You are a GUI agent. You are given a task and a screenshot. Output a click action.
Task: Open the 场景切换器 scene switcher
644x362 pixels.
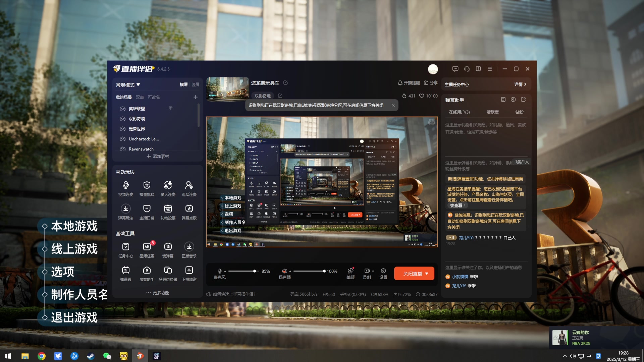[x=168, y=274]
